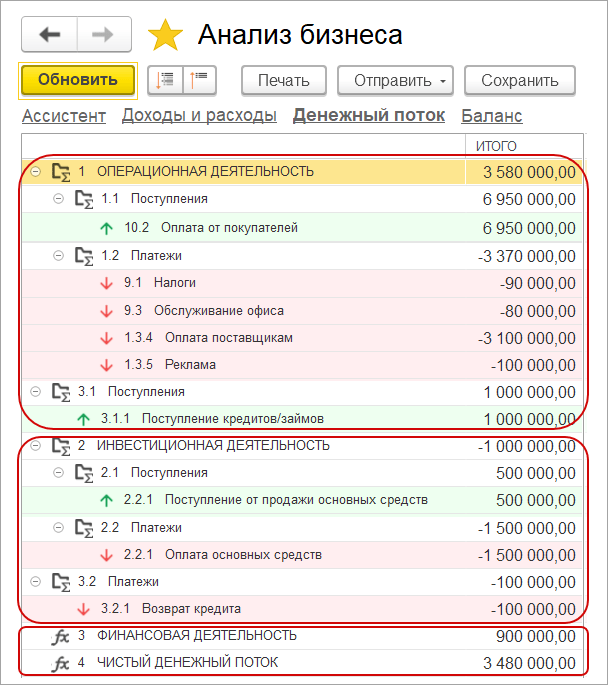
Task: Click the red arrow beside Налоги
Action: tap(106, 284)
